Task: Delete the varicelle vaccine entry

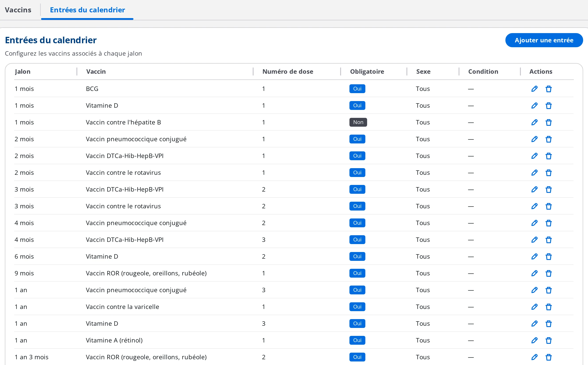Action: 549,307
